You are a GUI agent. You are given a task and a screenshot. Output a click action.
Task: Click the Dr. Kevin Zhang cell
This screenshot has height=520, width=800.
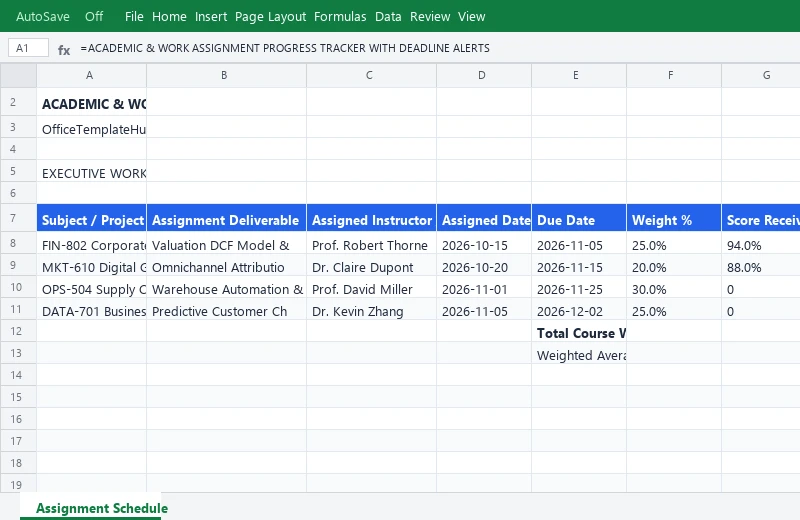371,311
